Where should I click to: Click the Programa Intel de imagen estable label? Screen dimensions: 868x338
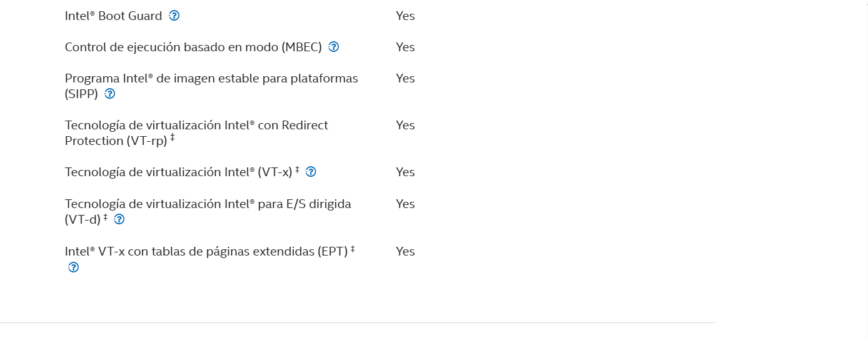pyautogui.click(x=211, y=86)
